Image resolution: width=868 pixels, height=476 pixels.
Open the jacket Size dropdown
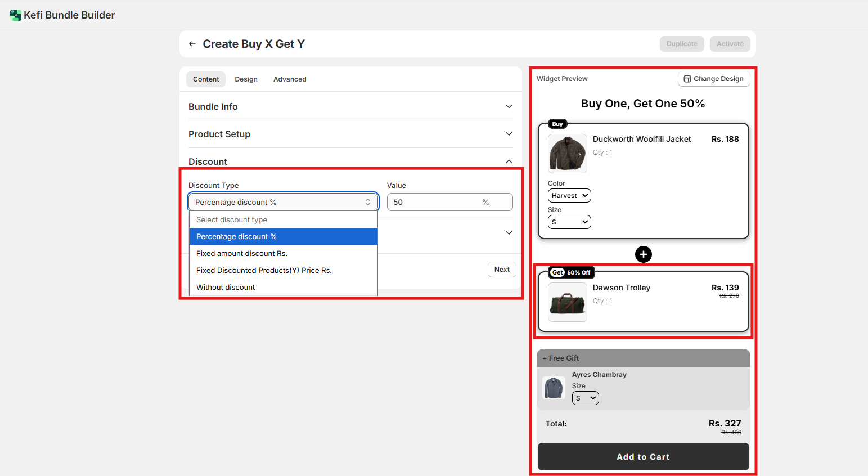pos(569,222)
